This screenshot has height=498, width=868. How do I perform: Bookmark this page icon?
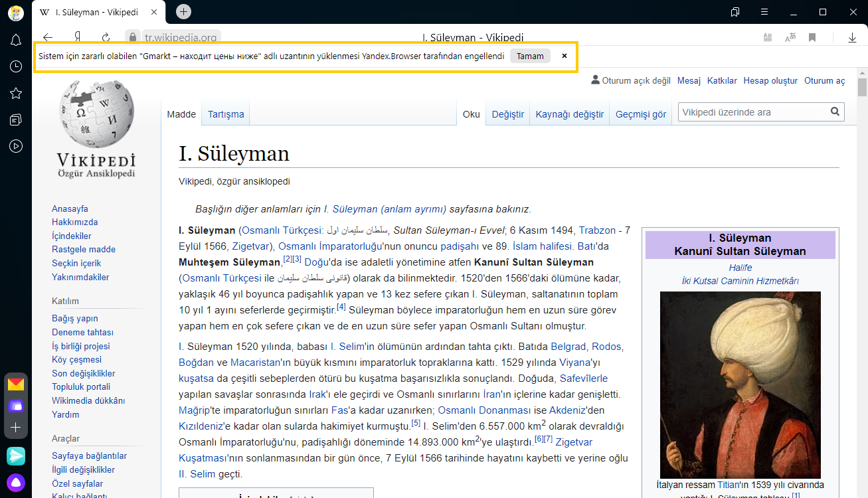coord(812,38)
